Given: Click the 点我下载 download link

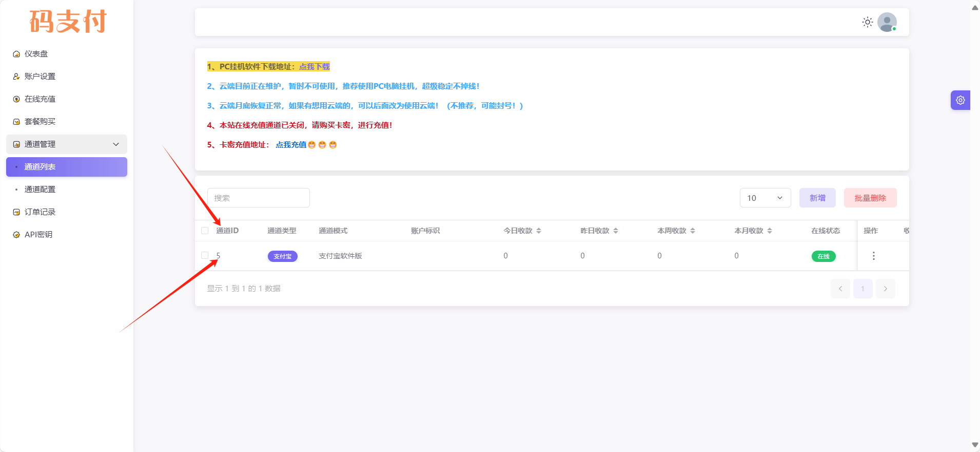Looking at the screenshot, I should pos(314,67).
